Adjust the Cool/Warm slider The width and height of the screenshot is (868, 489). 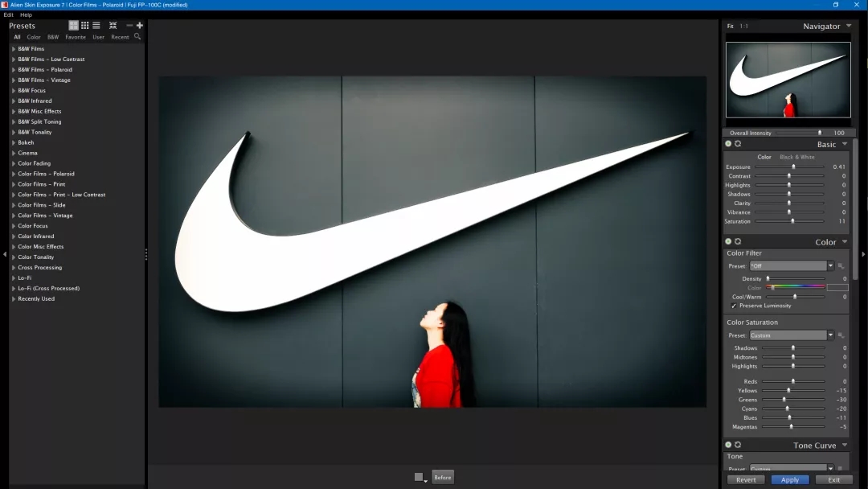[796, 297]
